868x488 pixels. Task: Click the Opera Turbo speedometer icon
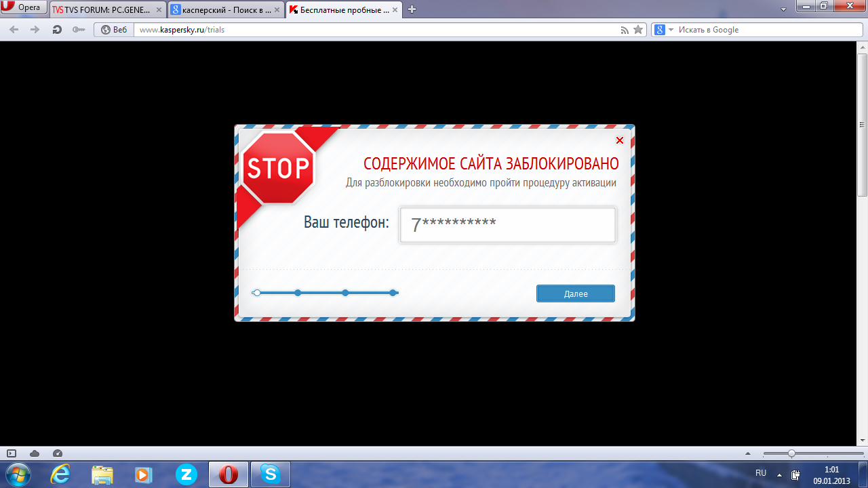(58, 453)
